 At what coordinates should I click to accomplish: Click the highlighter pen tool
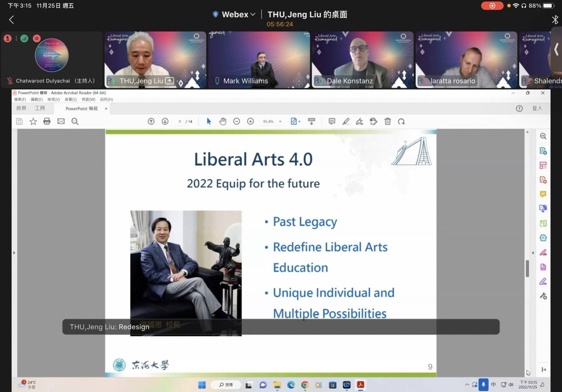(346, 121)
